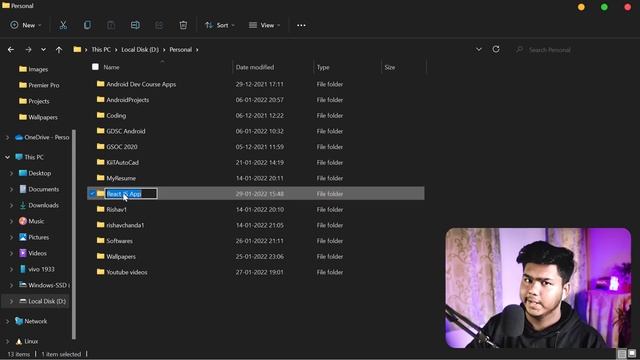Viewport: 640px width, 360px height.
Task: Toggle the select-all checkbox in header
Action: pyautogui.click(x=95, y=67)
